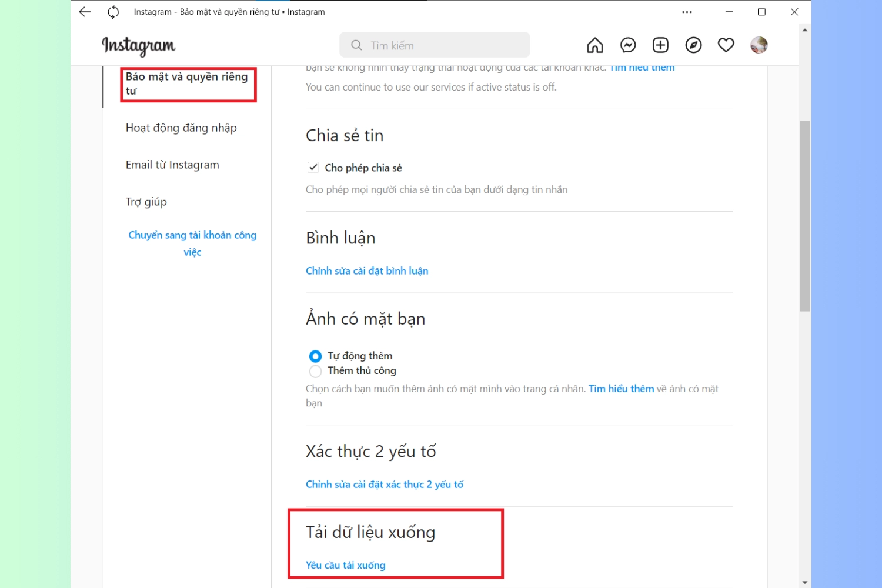This screenshot has height=588, width=882.
Task: Go to the Home feed icon
Action: (595, 45)
